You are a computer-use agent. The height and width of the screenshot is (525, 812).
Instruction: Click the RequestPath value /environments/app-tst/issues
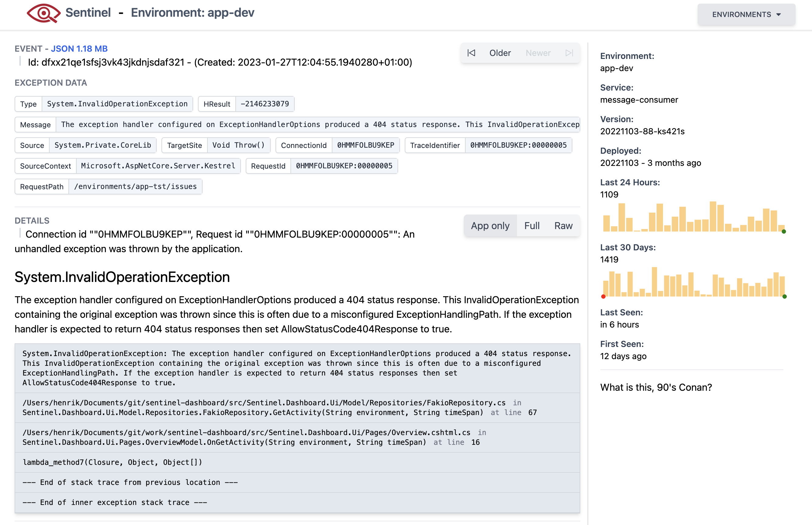coord(135,187)
